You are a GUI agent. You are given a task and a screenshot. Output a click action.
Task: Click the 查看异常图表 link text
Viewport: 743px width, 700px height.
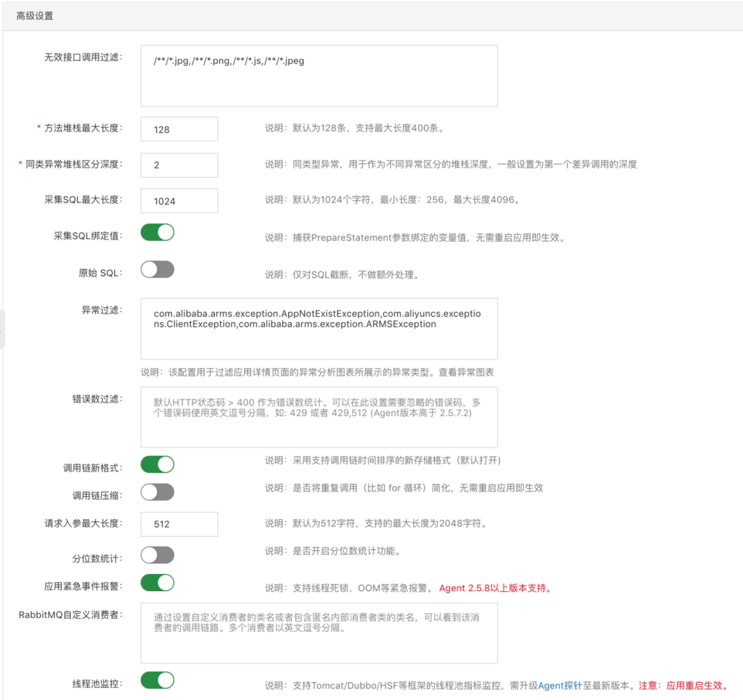(466, 372)
